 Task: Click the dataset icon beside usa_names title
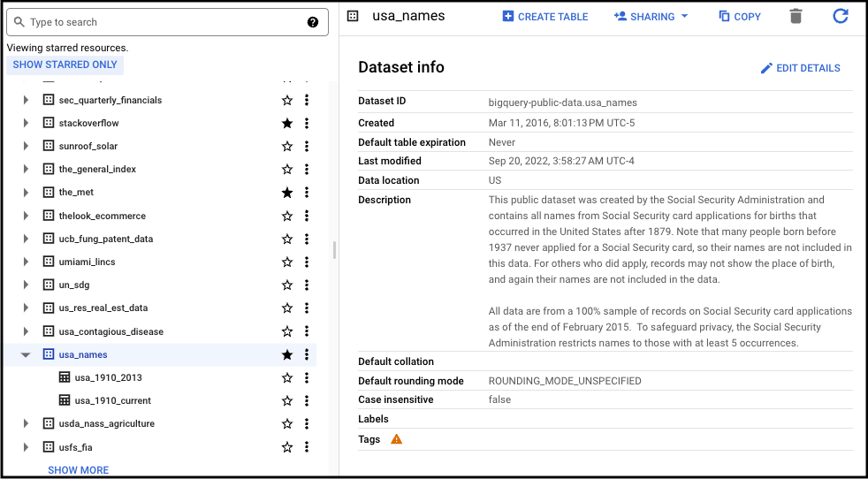coord(353,16)
